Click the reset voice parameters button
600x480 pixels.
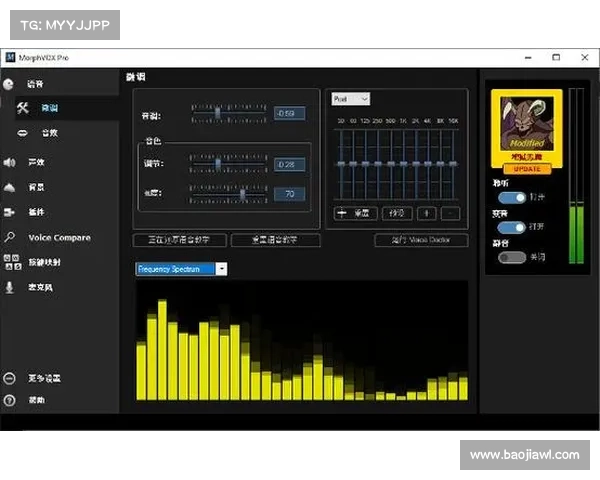[276, 240]
